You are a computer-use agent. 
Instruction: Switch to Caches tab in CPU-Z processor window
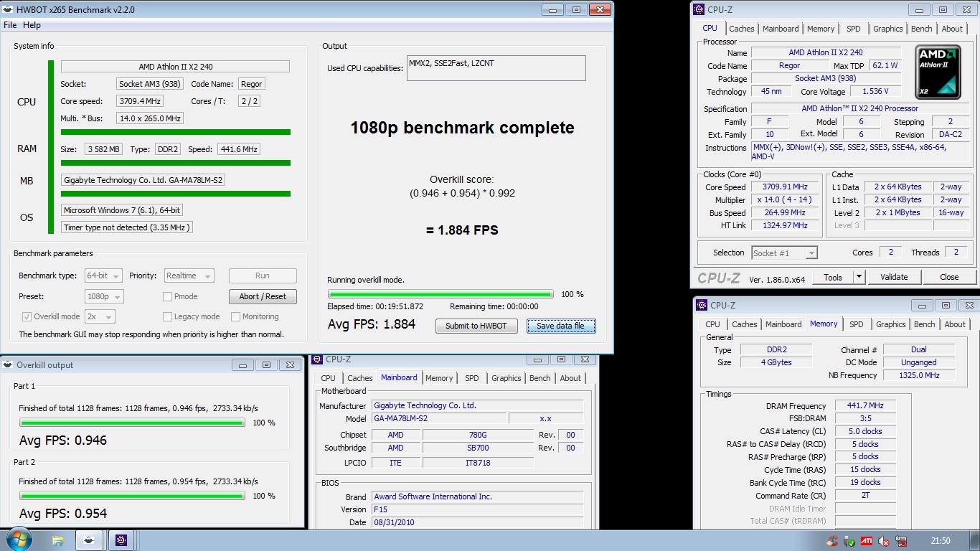pos(741,29)
